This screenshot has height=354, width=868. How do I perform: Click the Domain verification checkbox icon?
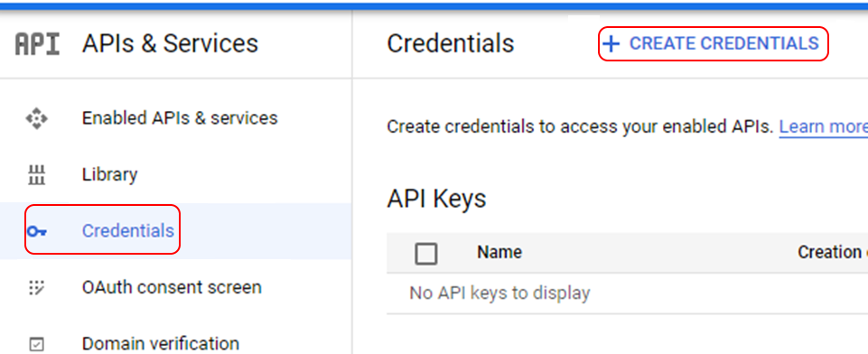[x=36, y=344]
